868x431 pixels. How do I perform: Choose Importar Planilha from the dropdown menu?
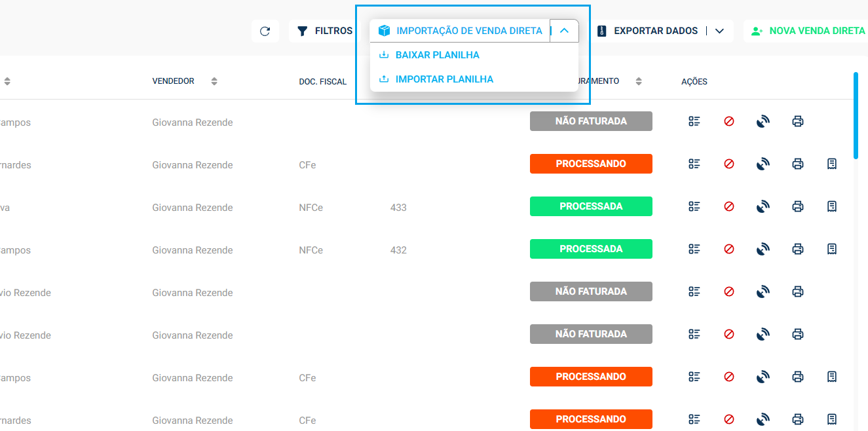click(444, 79)
